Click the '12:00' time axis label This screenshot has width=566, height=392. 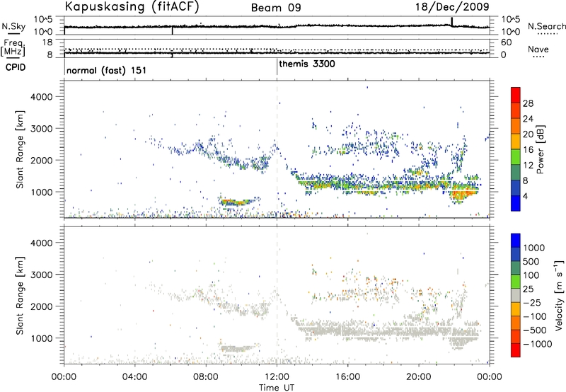tap(277, 377)
